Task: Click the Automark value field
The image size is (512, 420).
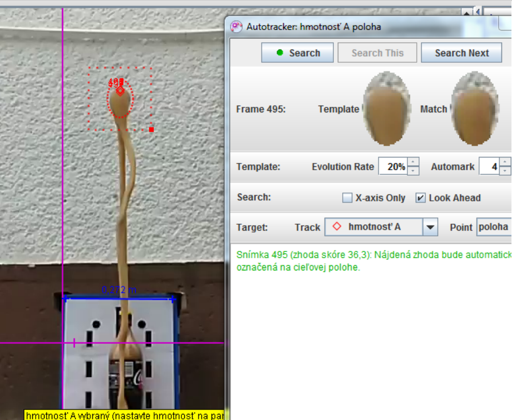Action: 489,167
